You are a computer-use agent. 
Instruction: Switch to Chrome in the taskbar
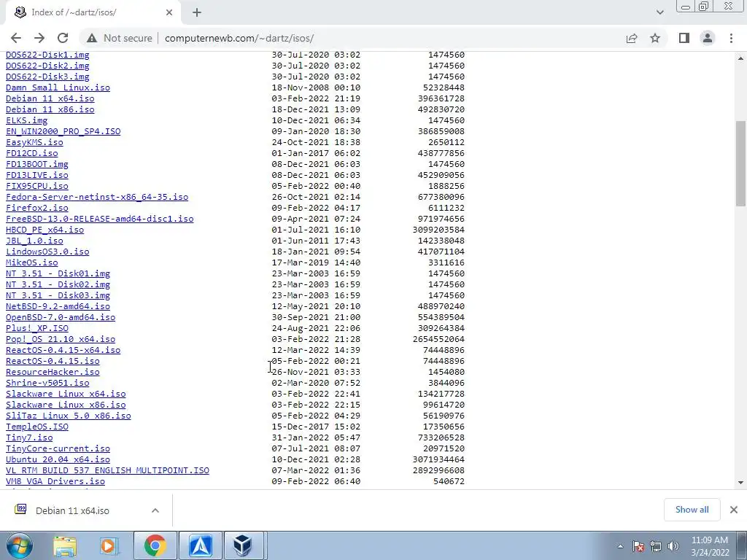tap(155, 545)
